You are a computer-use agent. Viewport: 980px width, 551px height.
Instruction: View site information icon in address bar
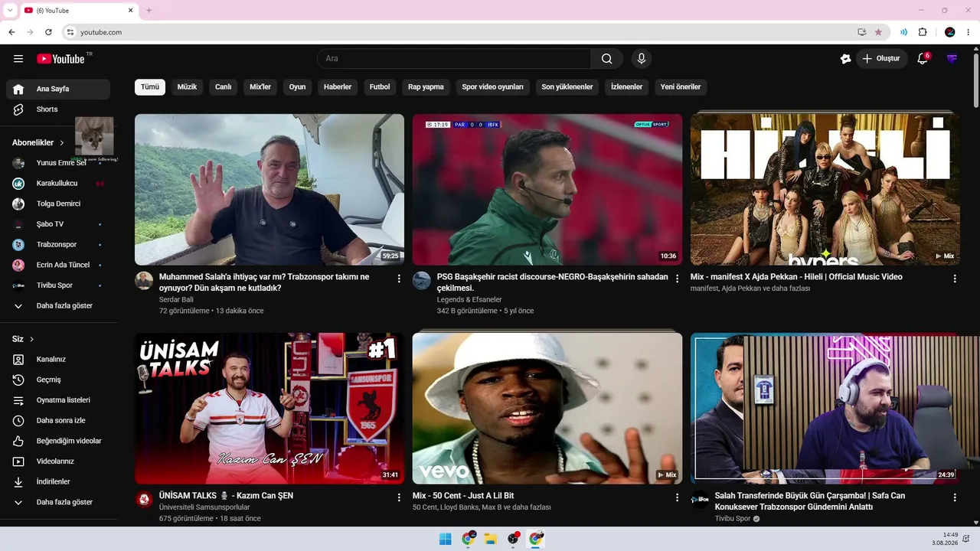click(70, 32)
